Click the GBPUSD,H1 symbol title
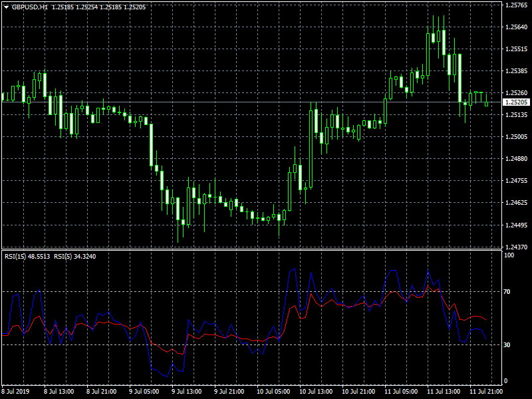Screen dimensions: 532x399 pyautogui.click(x=30, y=7)
